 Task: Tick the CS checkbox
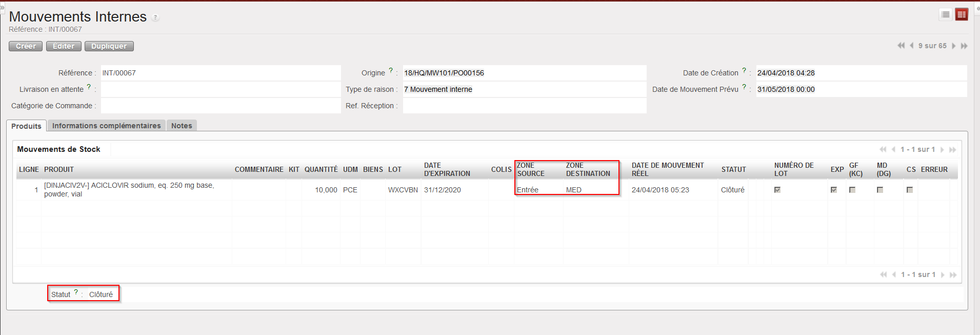(x=910, y=190)
